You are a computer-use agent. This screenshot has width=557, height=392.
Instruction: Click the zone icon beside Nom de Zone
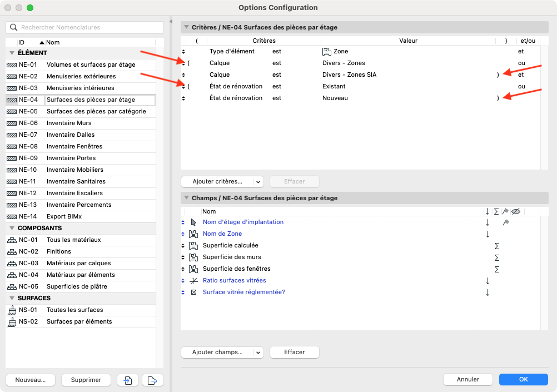point(193,234)
